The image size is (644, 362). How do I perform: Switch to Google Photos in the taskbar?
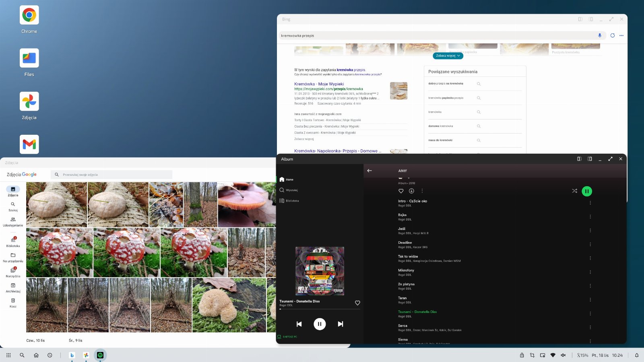86,355
